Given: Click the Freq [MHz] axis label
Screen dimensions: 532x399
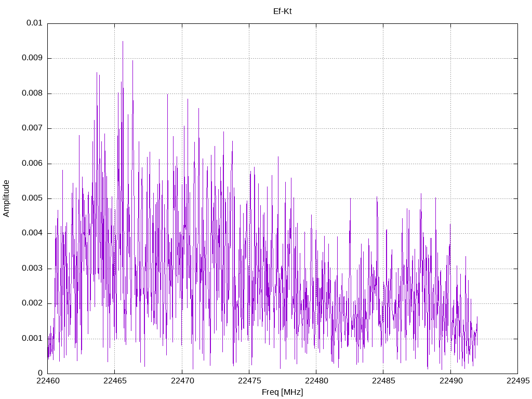Looking at the screenshot, I should click(x=282, y=392).
